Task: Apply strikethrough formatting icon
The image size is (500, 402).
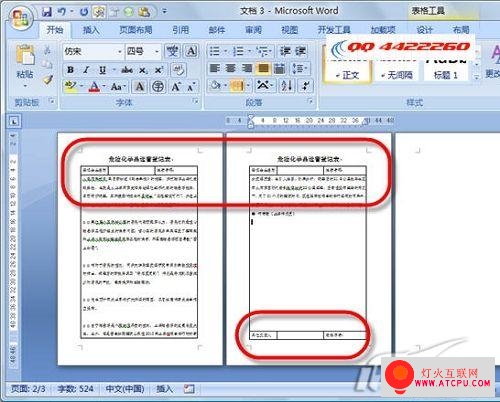Action: (127, 70)
